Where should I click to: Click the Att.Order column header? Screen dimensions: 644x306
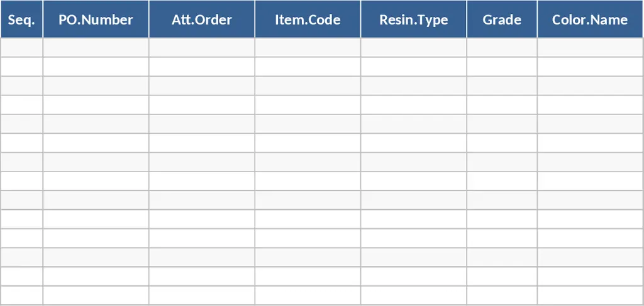pyautogui.click(x=202, y=19)
